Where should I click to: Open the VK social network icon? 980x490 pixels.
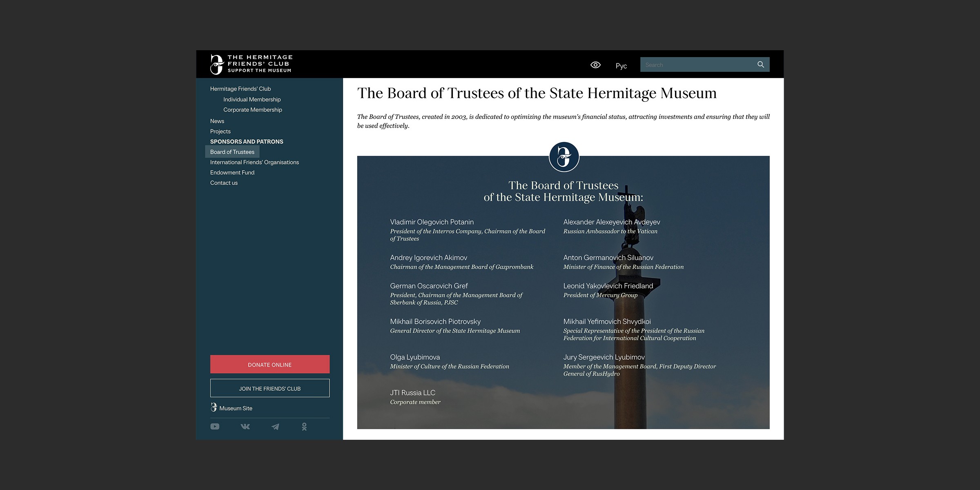[x=245, y=427]
